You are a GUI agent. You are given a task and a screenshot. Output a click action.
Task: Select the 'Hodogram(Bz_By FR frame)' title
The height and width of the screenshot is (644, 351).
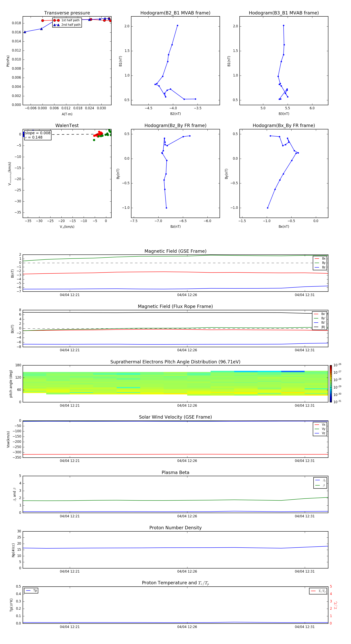pos(175,125)
